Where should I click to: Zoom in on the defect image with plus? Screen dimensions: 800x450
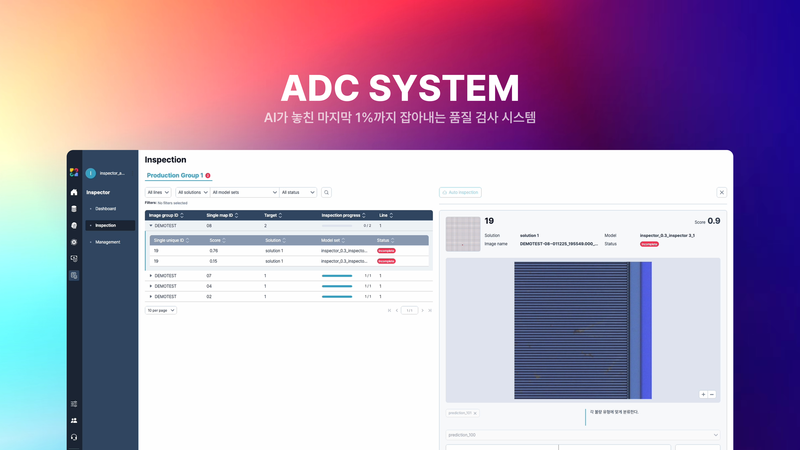point(703,394)
